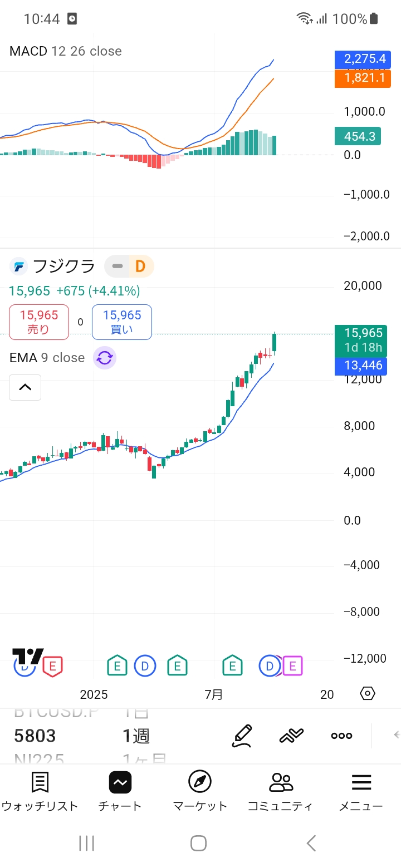This screenshot has width=401, height=868.
Task: Tap the gray minus pill beside フジクラ
Action: [x=118, y=267]
